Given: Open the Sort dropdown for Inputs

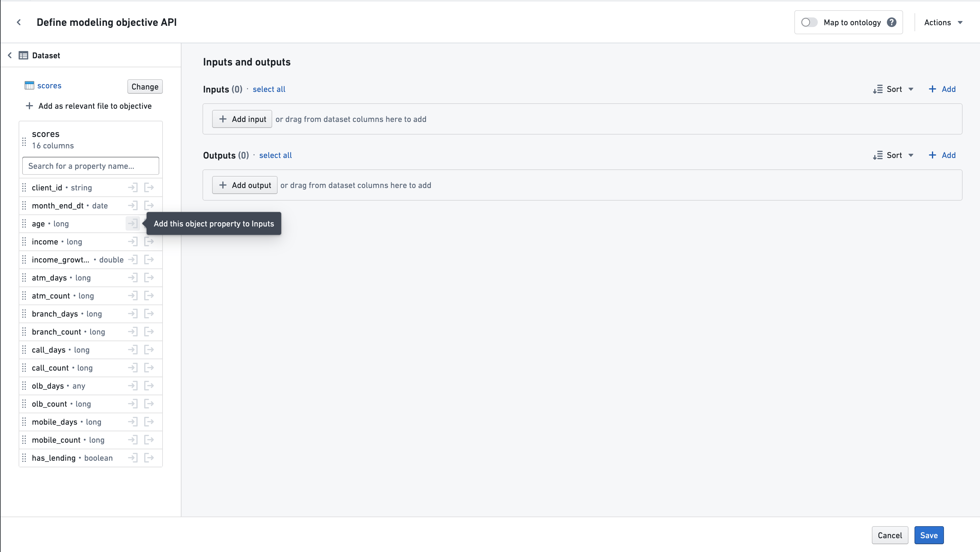Looking at the screenshot, I should (893, 89).
